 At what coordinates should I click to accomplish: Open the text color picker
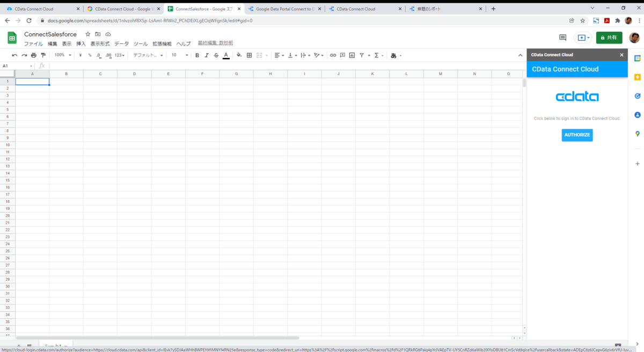click(x=226, y=55)
